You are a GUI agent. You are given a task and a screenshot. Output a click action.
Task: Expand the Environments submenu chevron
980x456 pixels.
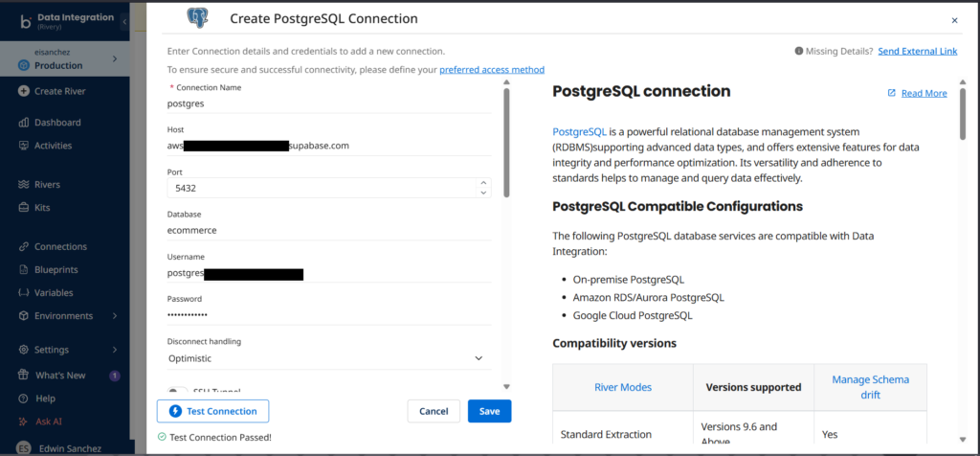pos(115,316)
